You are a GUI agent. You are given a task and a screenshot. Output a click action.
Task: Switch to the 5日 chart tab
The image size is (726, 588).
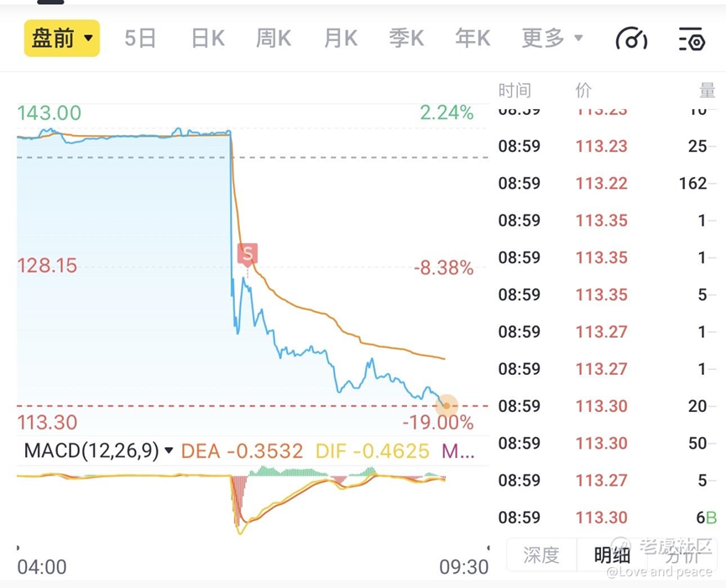pyautogui.click(x=140, y=38)
